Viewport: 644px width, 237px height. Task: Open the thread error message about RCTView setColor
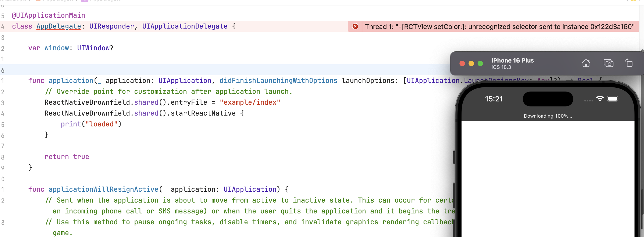[500, 27]
